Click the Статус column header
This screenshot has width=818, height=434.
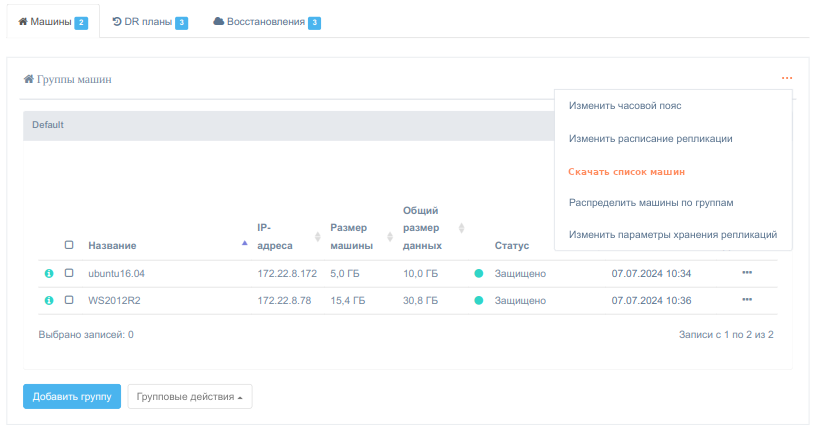[x=512, y=246]
